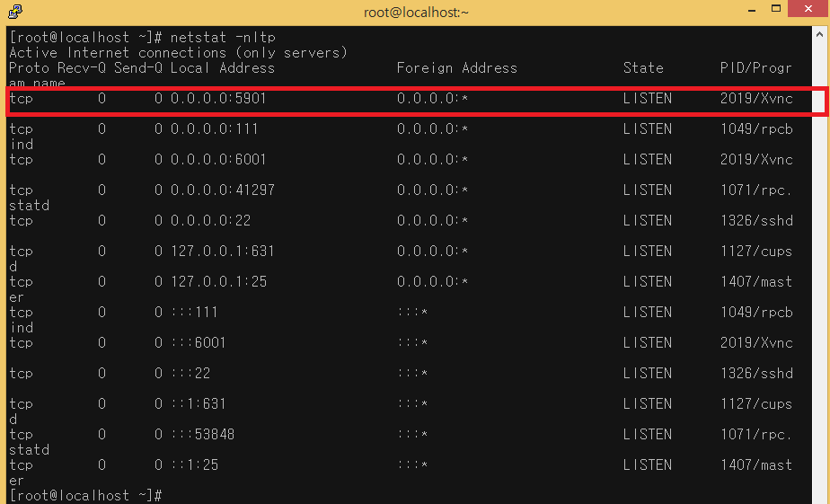Click the State column header text
Screen dimensions: 830x504
click(x=643, y=68)
